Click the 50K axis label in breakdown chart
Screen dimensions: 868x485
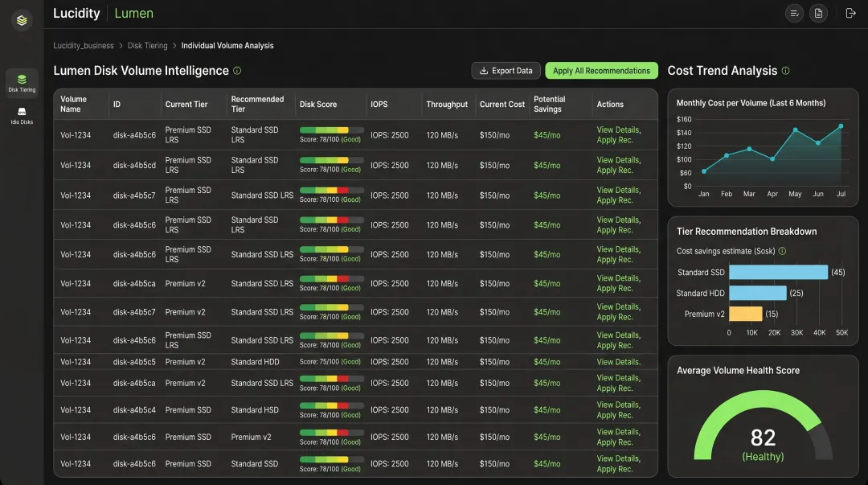coord(841,332)
